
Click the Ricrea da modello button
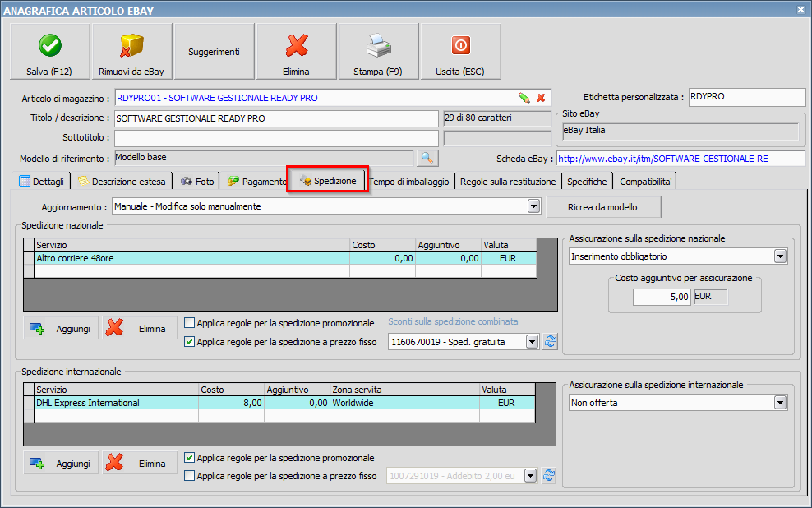[x=603, y=207]
